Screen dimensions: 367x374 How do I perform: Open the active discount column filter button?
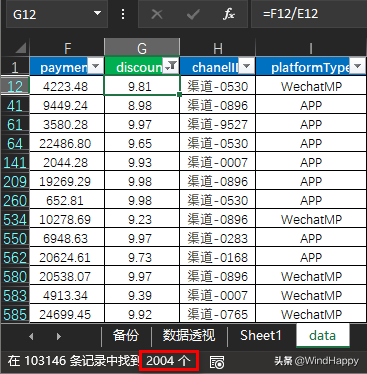(171, 65)
